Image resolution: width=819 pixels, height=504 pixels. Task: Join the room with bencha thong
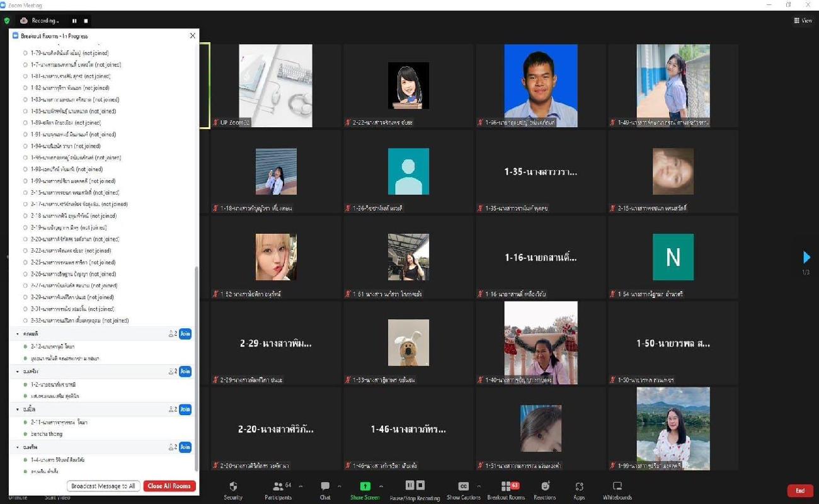point(185,409)
